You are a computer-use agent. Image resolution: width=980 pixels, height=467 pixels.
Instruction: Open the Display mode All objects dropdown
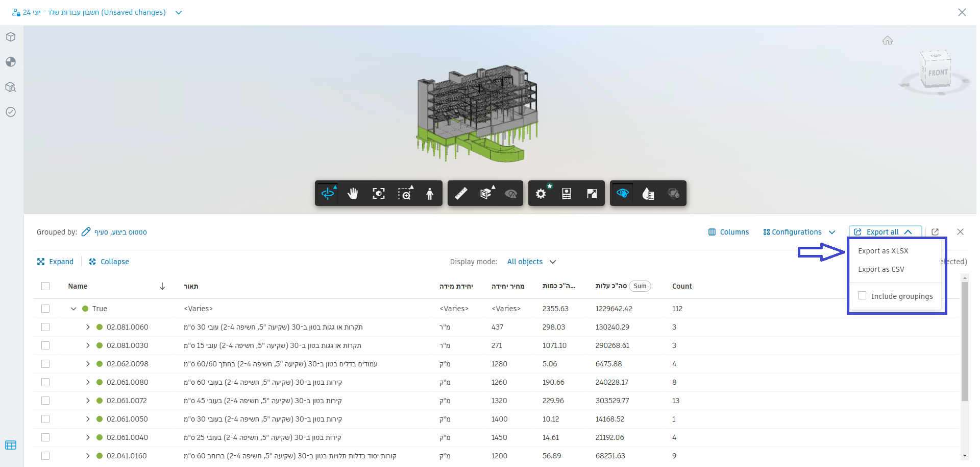tap(531, 262)
